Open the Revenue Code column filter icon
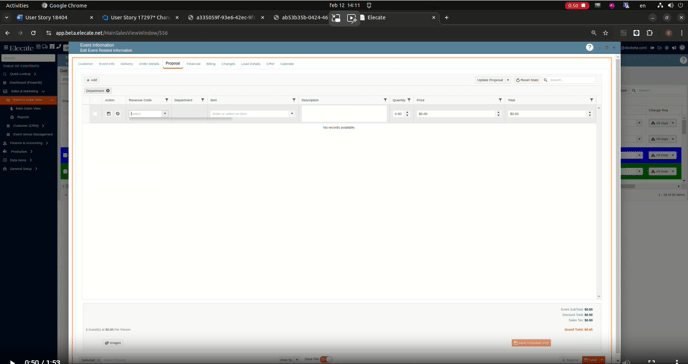This screenshot has height=364, width=688. coord(167,100)
